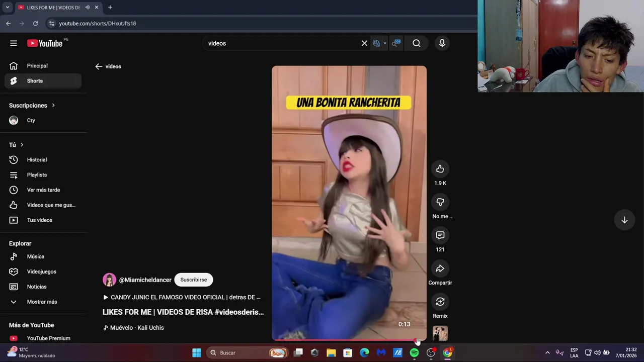The image size is (644, 362).
Task: Open Playlists in the sidebar
Action: [43, 175]
